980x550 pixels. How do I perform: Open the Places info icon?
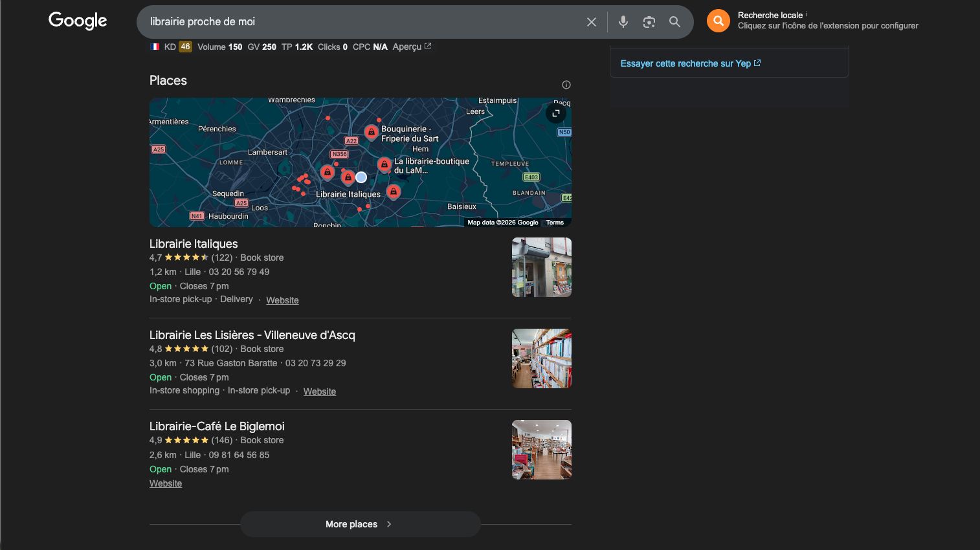tap(566, 85)
